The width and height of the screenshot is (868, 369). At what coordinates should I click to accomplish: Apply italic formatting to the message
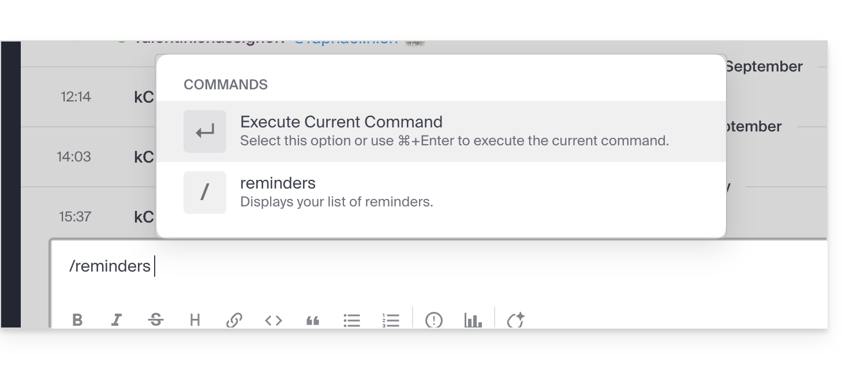[117, 320]
